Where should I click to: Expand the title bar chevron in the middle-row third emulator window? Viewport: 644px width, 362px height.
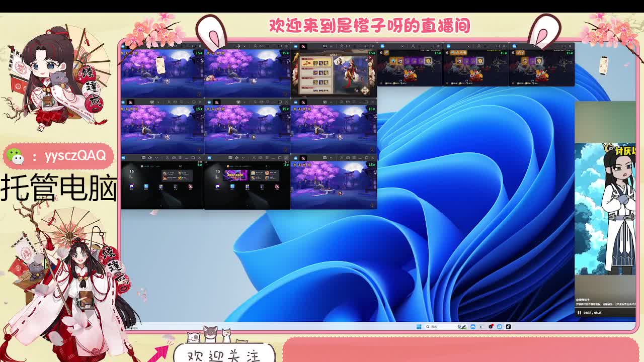point(331,102)
